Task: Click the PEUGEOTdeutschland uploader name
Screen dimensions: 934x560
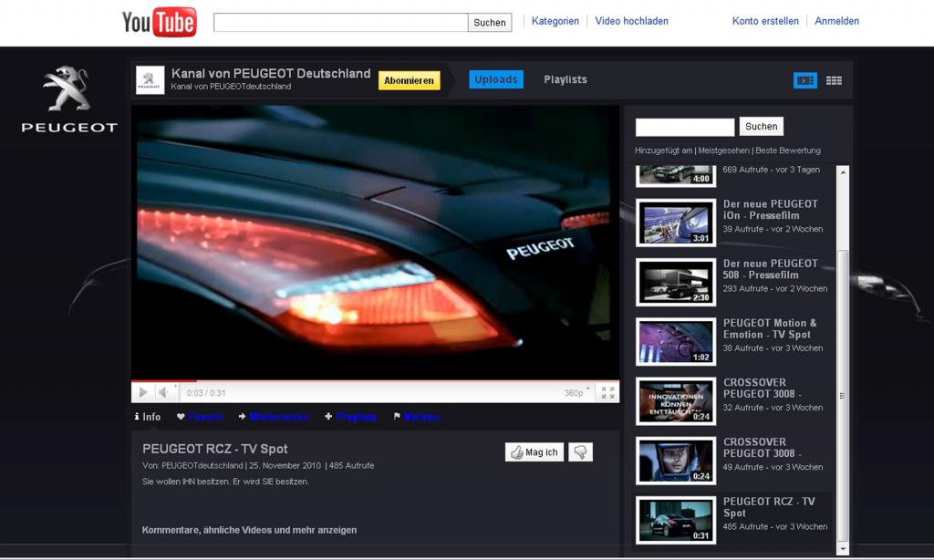Action: coord(202,466)
